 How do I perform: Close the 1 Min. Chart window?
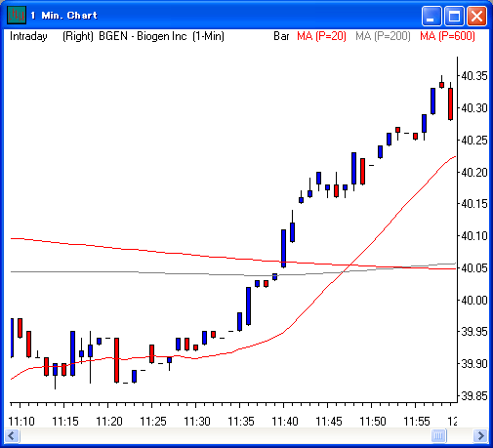[476, 16]
